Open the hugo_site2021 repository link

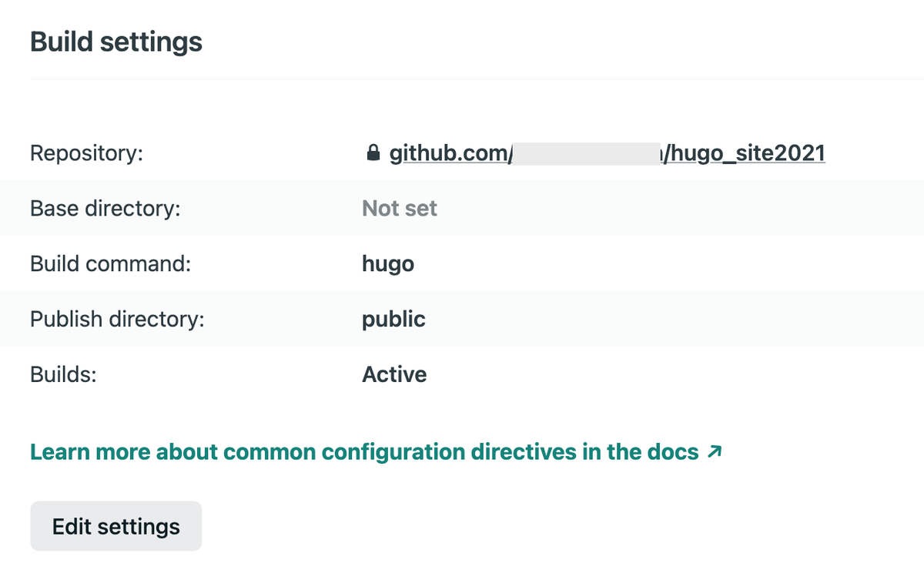coord(747,153)
